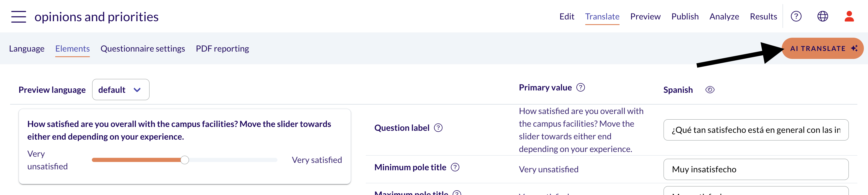Toggle the Spanish column visibility eye
The image size is (868, 195).
pos(710,90)
